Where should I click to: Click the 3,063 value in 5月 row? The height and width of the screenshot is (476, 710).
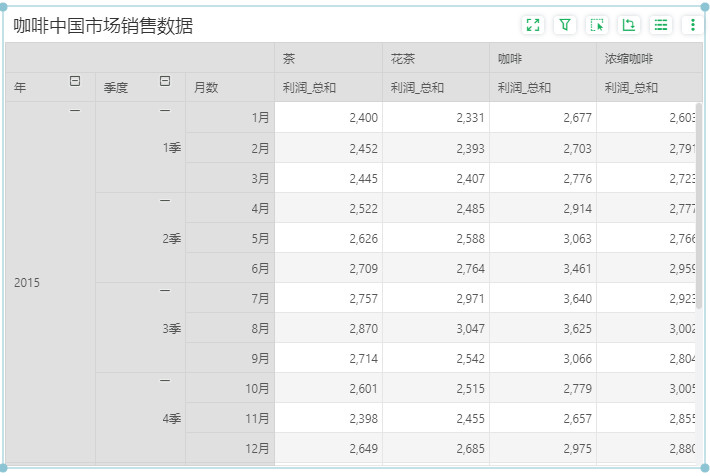(x=577, y=238)
